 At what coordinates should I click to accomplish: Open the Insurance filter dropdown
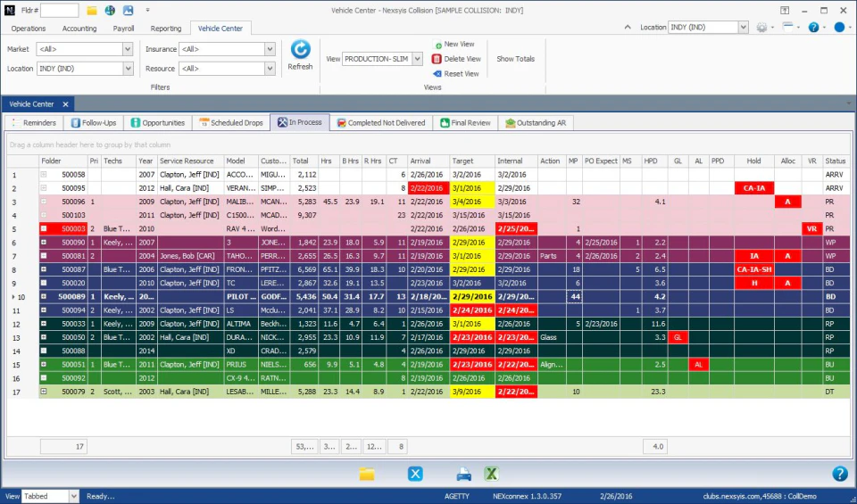tap(270, 49)
